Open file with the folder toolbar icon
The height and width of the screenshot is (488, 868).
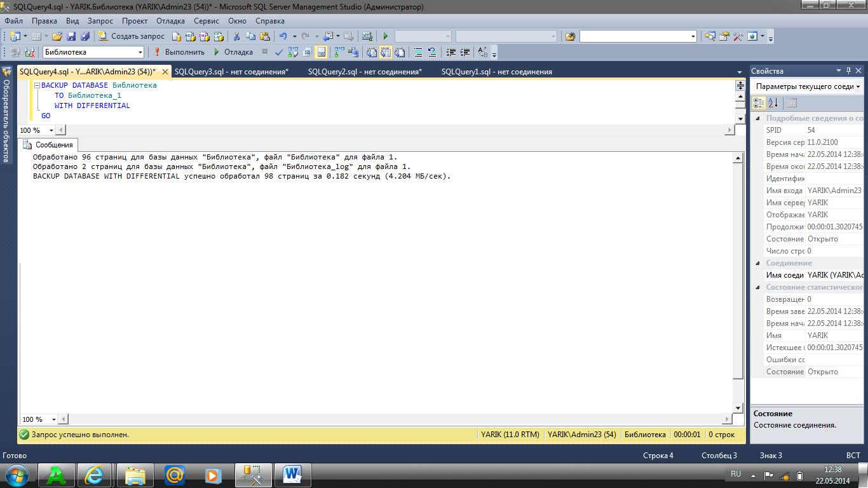tap(57, 36)
